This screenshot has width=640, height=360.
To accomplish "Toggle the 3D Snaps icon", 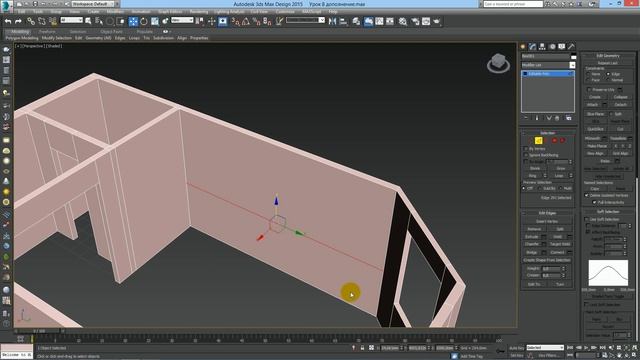I will pos(236,22).
